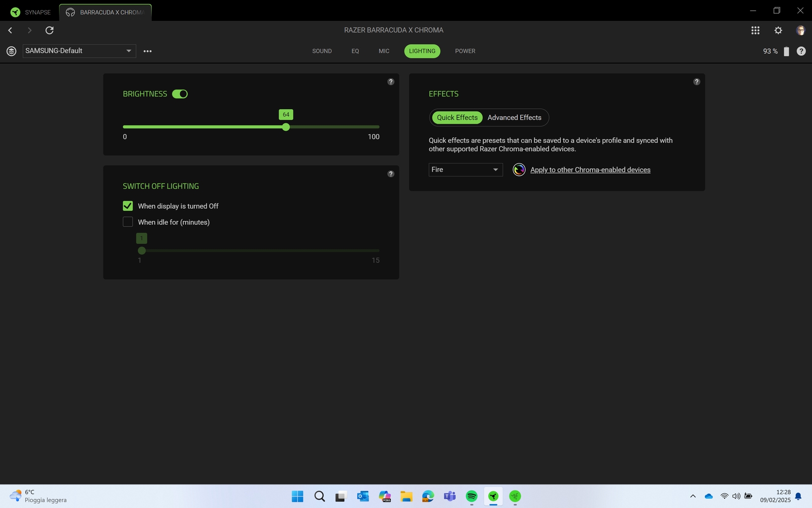
Task: Open Microsoft 365 from the taskbar
Action: tap(385, 496)
